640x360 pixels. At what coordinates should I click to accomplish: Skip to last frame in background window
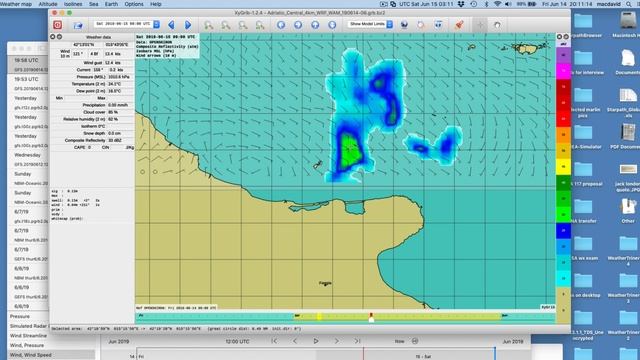[x=357, y=341]
